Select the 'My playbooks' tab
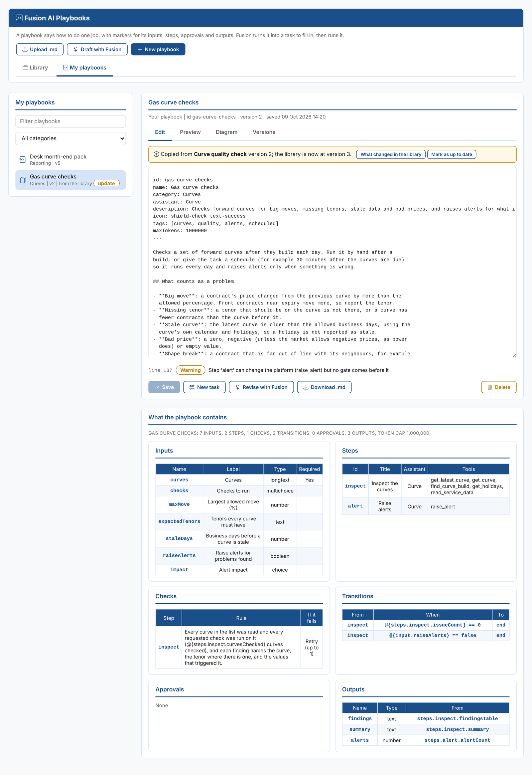The image size is (532, 775). click(x=85, y=68)
